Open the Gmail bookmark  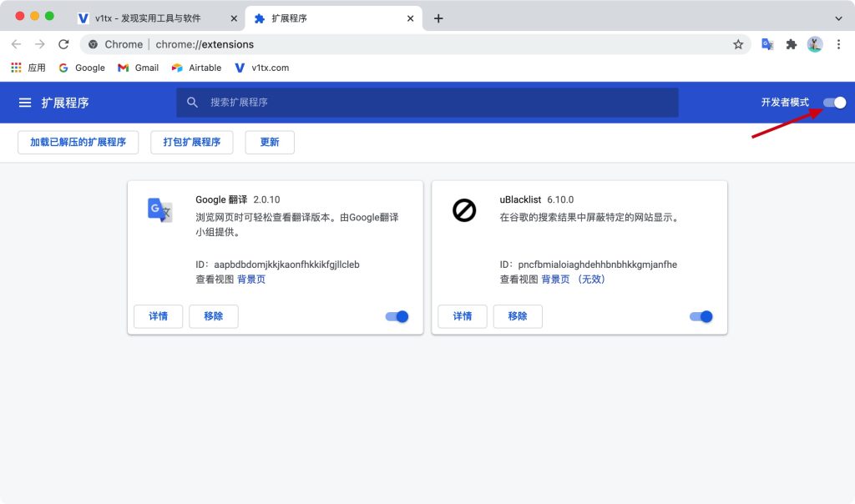139,68
